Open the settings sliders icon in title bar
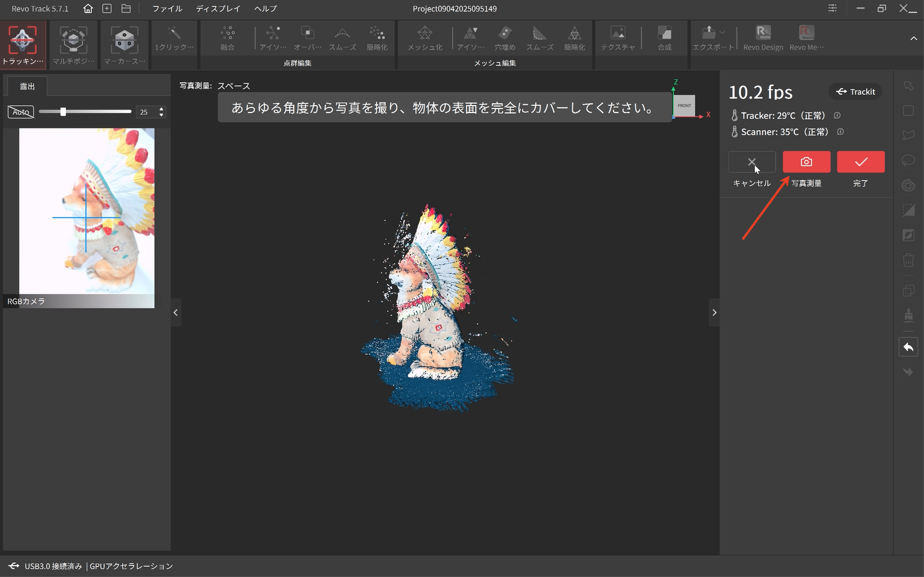This screenshot has height=577, width=924. [x=832, y=8]
